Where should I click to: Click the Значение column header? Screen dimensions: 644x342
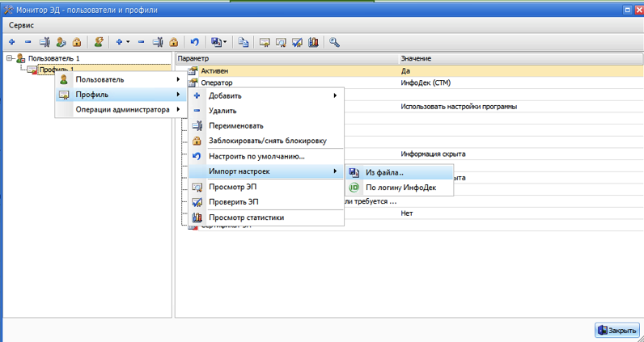click(x=416, y=59)
